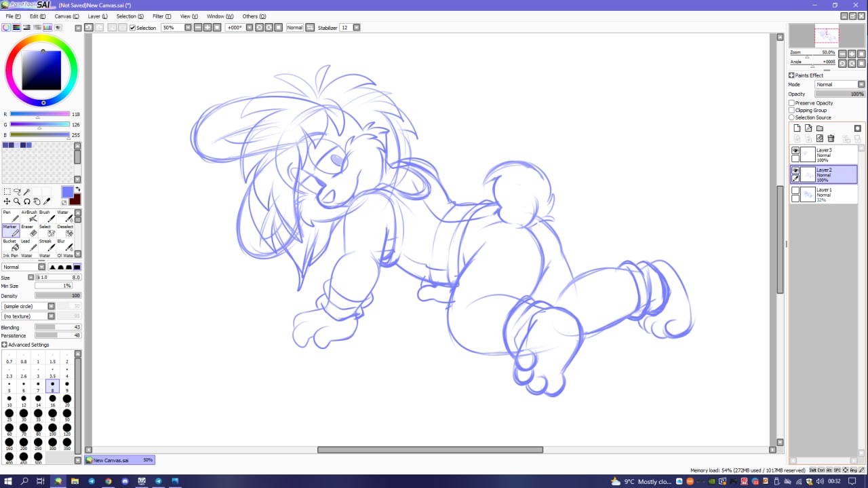868x488 pixels.
Task: Expand the Advanced Settings section
Action: coord(5,345)
